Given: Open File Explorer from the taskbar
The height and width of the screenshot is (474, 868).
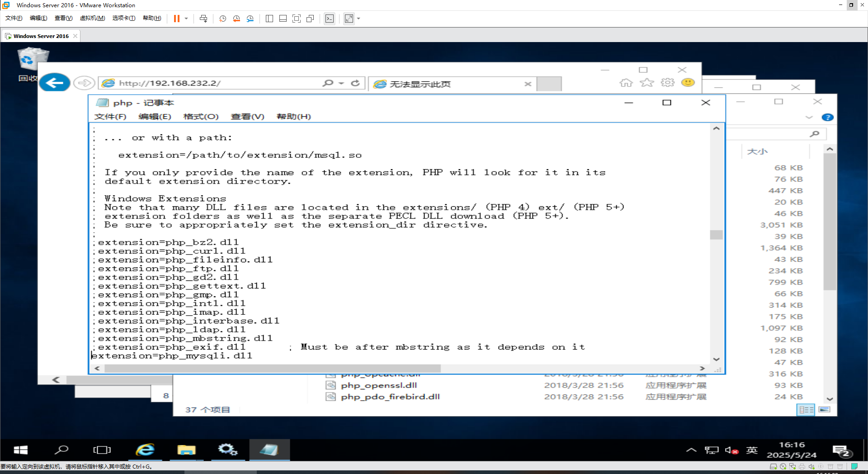Looking at the screenshot, I should coord(186,450).
